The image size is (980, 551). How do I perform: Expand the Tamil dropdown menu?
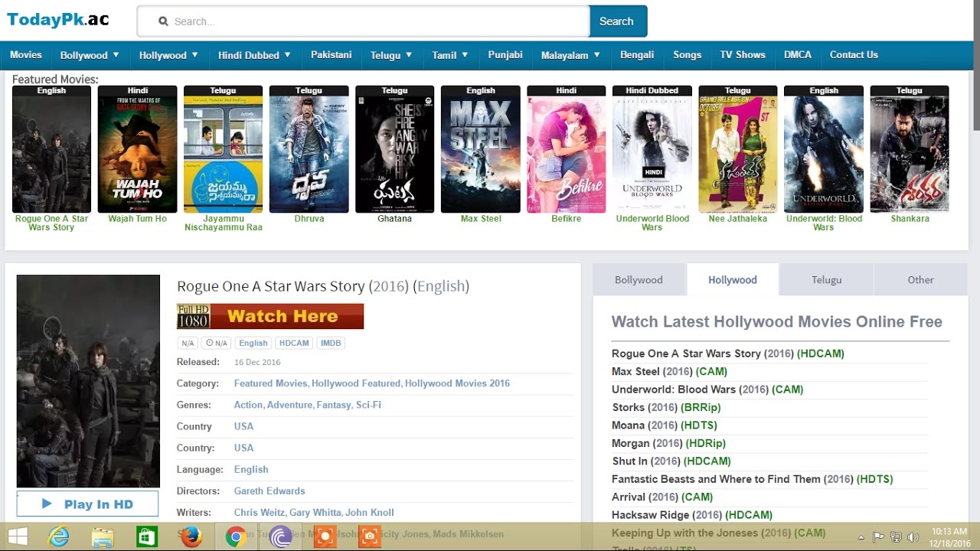450,55
